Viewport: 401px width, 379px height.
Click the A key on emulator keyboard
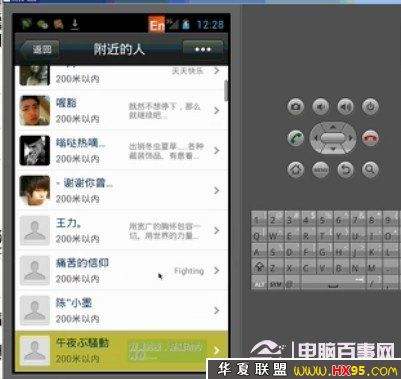(x=259, y=251)
